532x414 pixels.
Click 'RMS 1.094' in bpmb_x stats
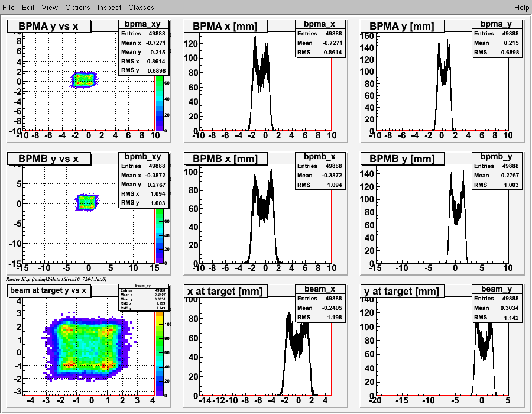tap(320, 185)
